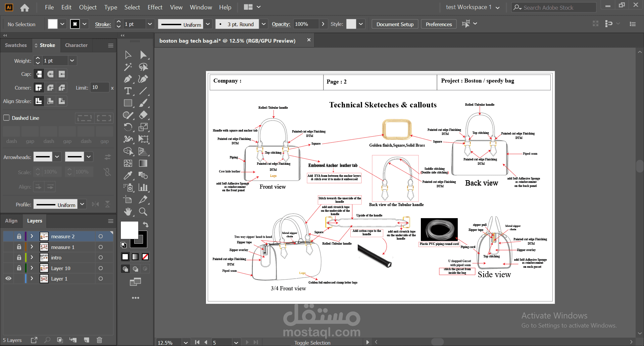The height and width of the screenshot is (346, 644).
Task: Select the Direct Selection tool
Action: click(x=143, y=55)
